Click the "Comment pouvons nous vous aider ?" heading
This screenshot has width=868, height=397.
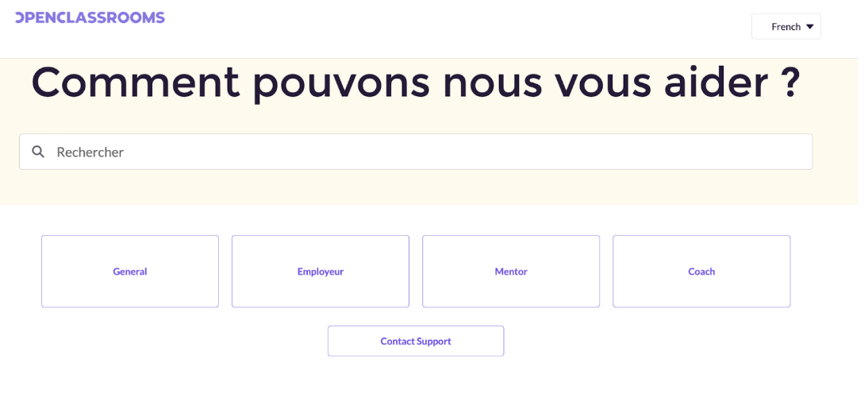click(415, 82)
